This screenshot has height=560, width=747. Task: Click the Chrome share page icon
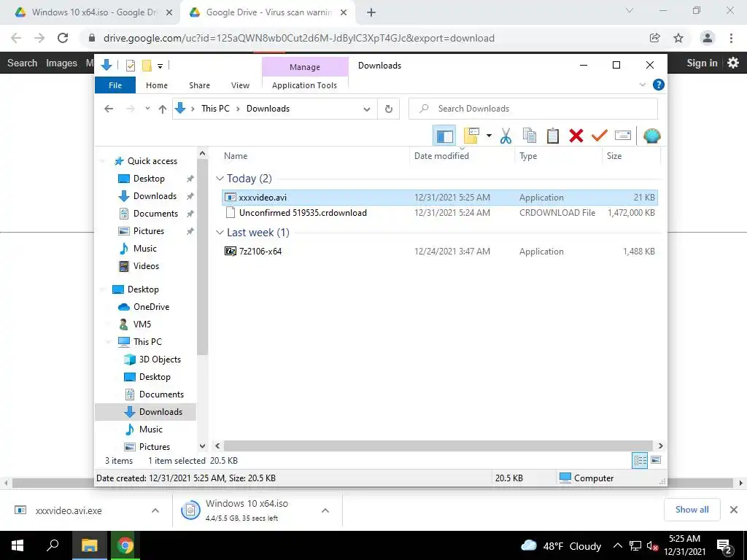654,38
